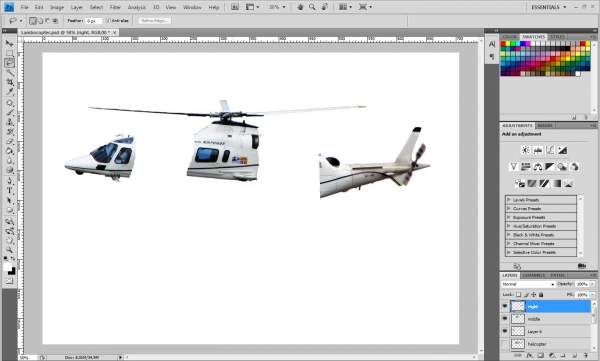The height and width of the screenshot is (361, 600).
Task: Click the Feather input field
Action: click(x=93, y=21)
